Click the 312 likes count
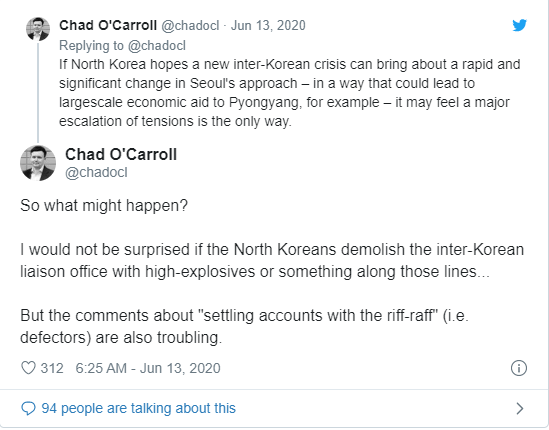Image resolution: width=549 pixels, height=430 pixels. [x=52, y=368]
